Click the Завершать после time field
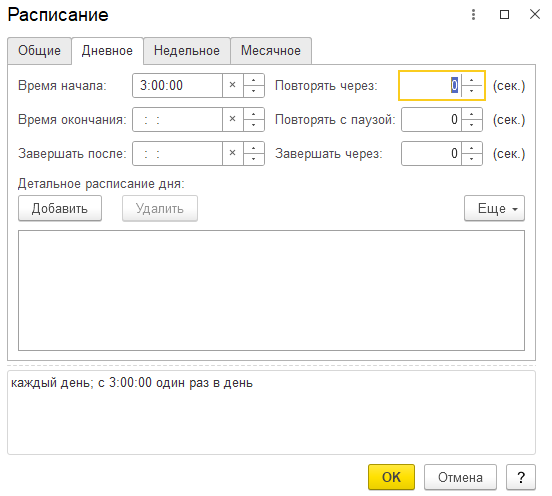The width and height of the screenshot is (552, 496). [177, 153]
